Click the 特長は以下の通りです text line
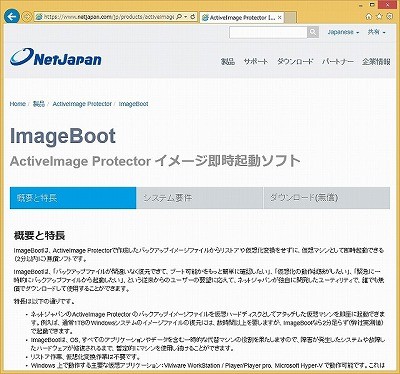400x374 pixels. point(45,302)
